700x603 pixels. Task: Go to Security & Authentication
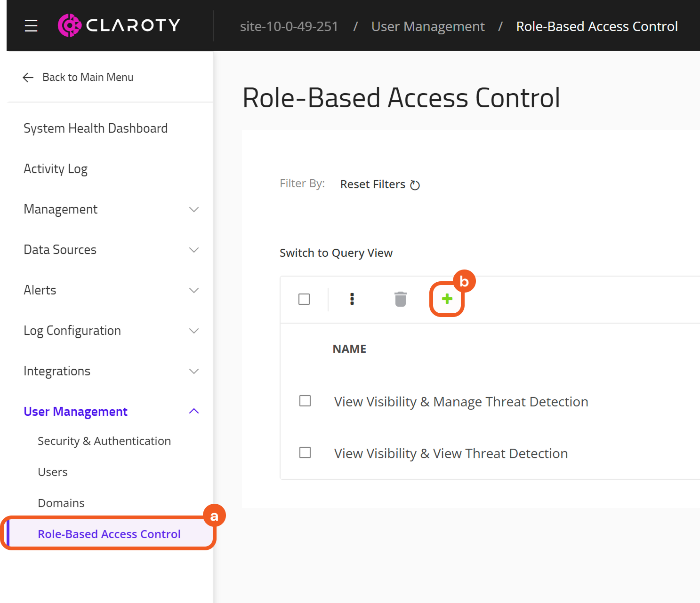click(104, 441)
